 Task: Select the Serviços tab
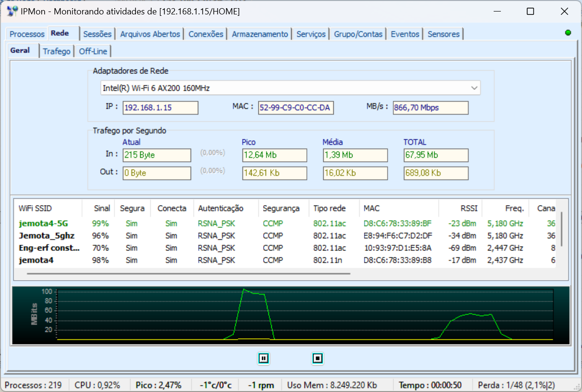[311, 34]
